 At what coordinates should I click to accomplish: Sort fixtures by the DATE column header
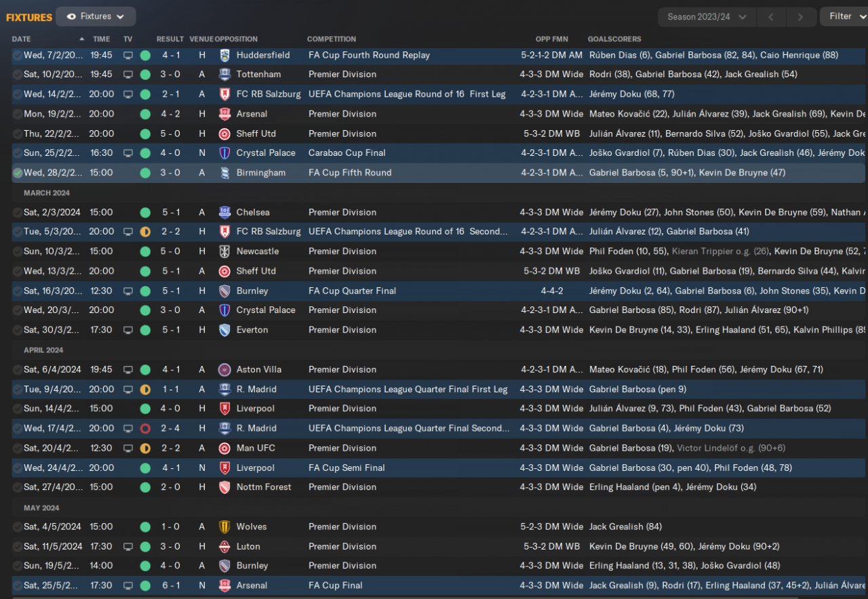[21, 39]
